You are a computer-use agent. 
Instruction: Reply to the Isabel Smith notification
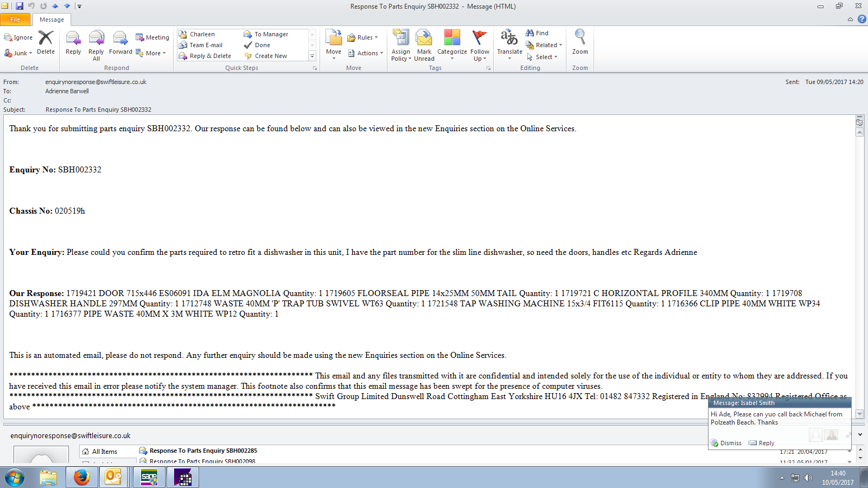pos(762,443)
